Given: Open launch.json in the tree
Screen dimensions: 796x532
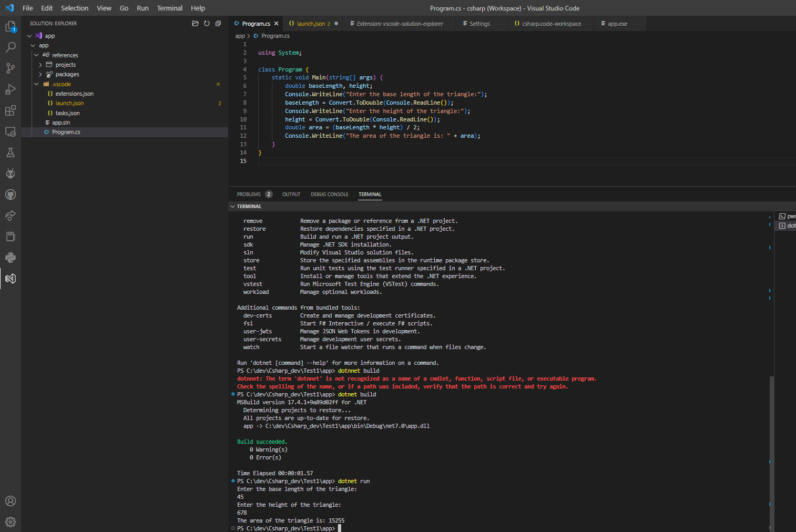Looking at the screenshot, I should [69, 103].
